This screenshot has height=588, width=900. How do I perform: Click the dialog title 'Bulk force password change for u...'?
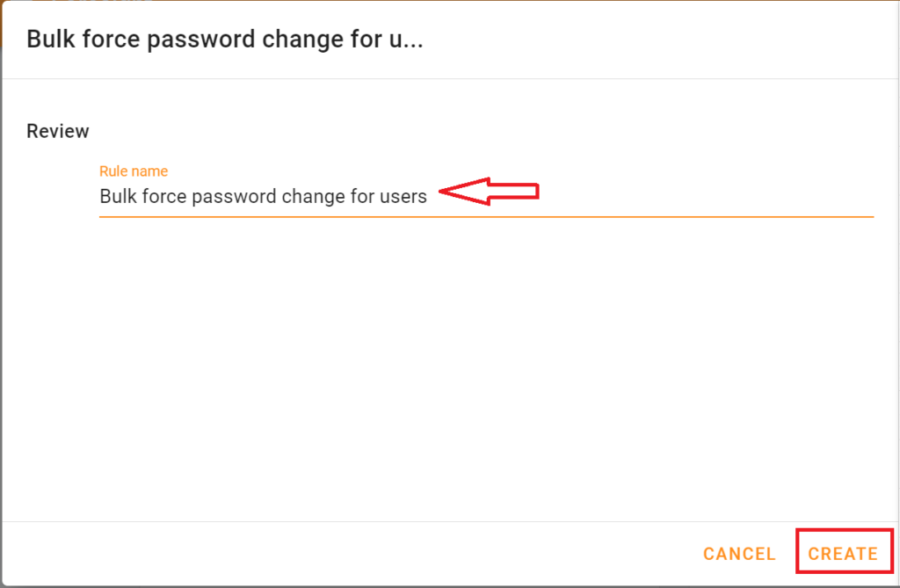(224, 39)
